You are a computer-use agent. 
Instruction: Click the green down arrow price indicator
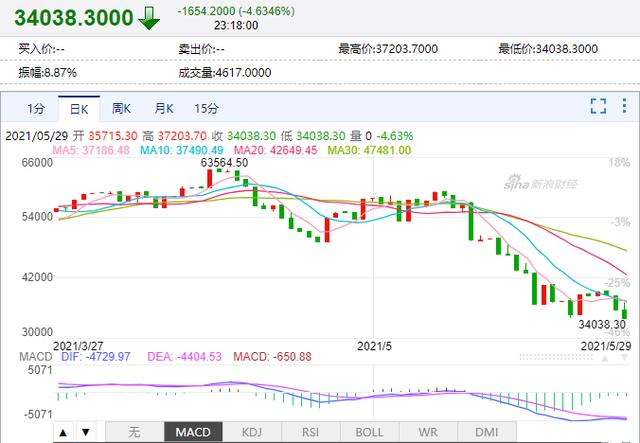click(149, 18)
